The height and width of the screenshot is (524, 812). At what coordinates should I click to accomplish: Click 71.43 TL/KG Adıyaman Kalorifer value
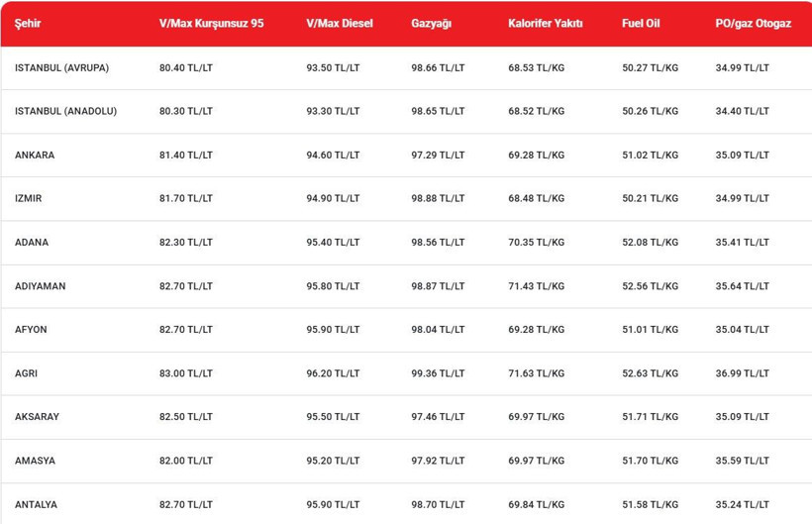(537, 286)
